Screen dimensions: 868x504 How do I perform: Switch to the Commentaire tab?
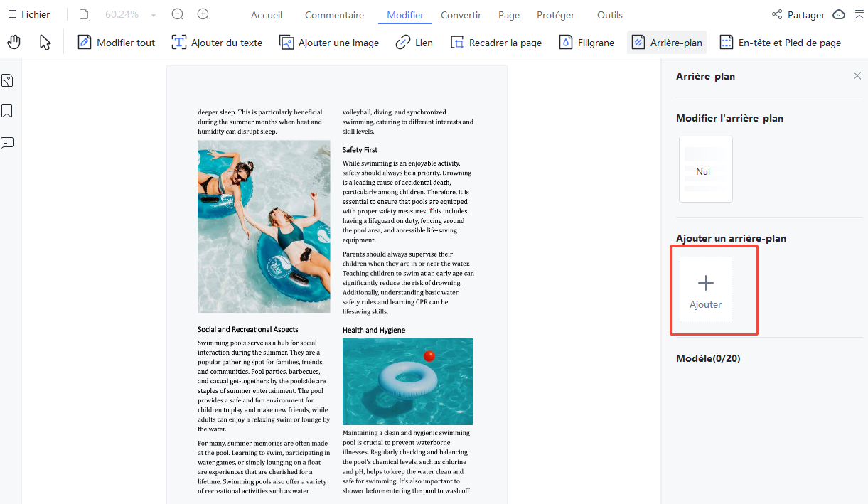point(334,15)
